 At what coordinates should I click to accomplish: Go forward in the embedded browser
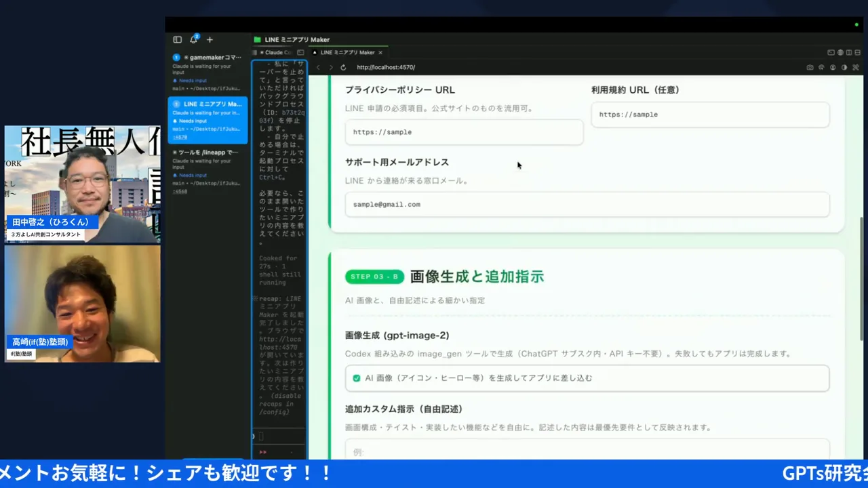tap(331, 67)
